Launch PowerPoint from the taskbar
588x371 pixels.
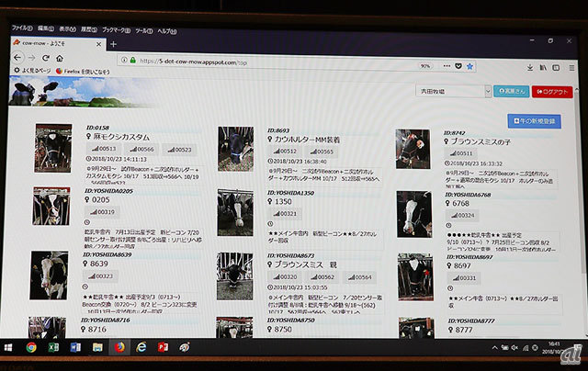click(163, 347)
